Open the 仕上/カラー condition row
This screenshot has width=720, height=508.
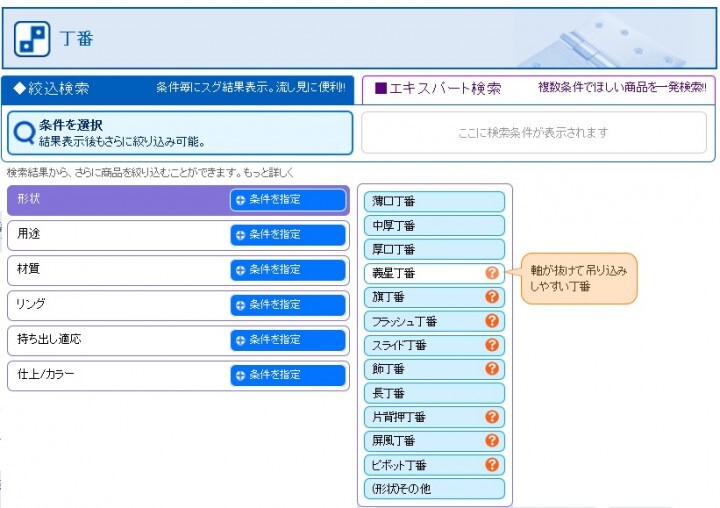tap(178, 376)
